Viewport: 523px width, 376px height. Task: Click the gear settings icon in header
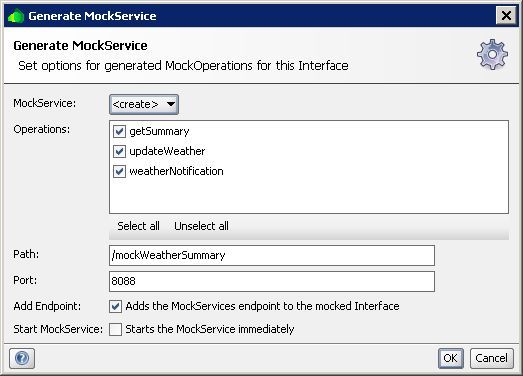click(492, 54)
